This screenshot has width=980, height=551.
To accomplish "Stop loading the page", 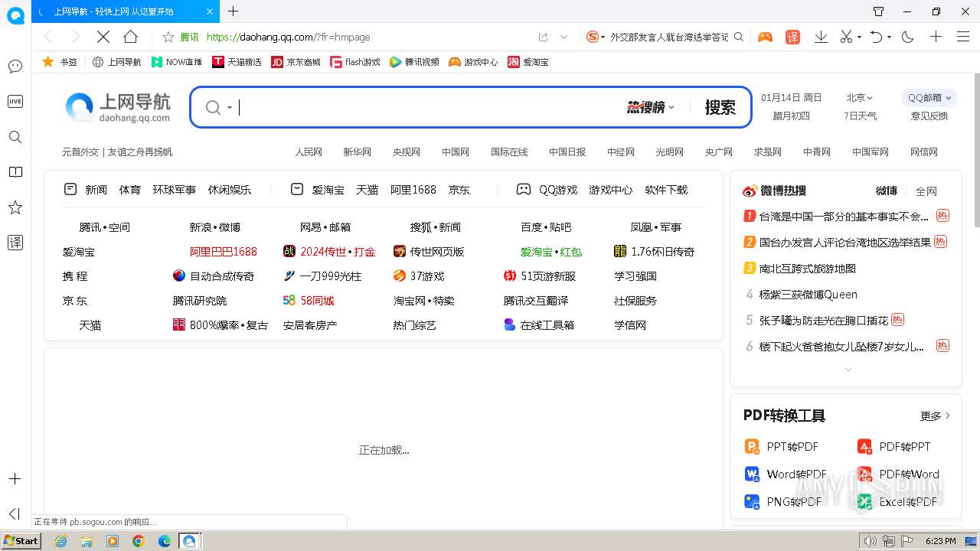I will pos(103,37).
